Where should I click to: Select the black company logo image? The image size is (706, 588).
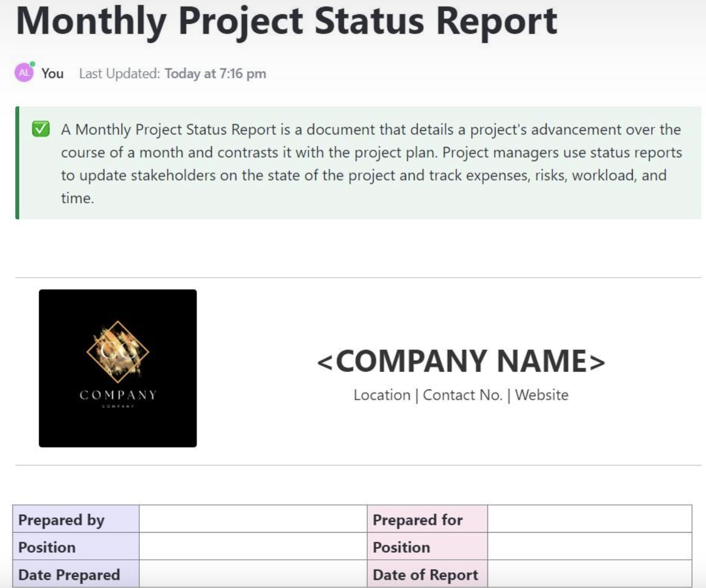[118, 368]
